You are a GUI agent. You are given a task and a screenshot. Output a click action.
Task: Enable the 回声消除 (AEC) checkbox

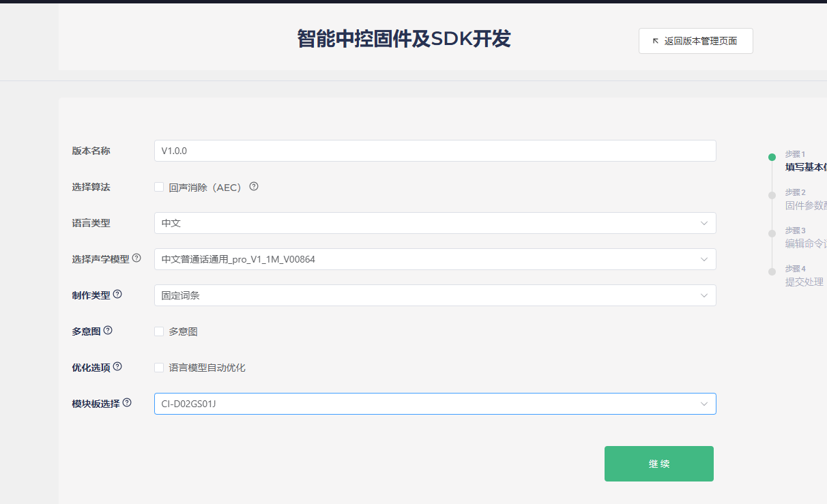(159, 187)
